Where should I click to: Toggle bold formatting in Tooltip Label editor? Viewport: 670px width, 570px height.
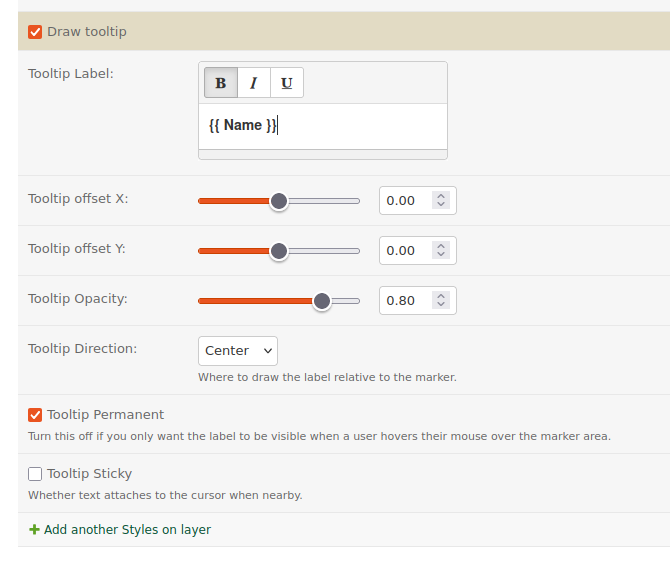221,83
